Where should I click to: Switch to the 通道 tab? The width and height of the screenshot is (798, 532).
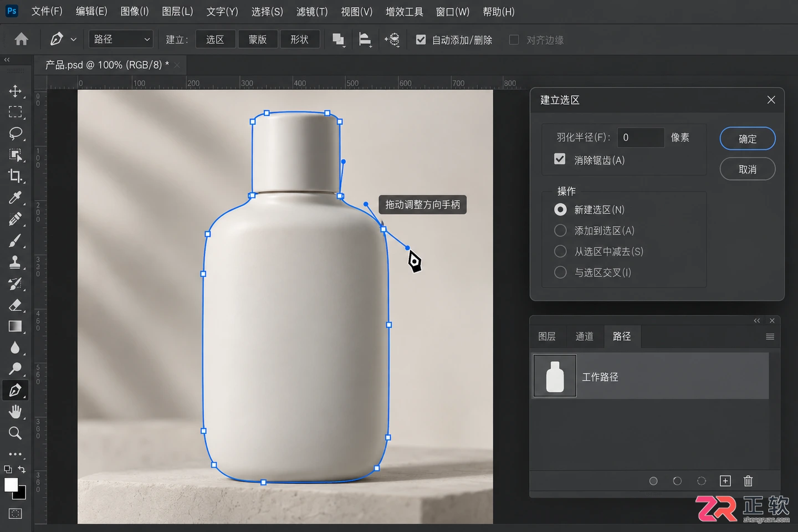tap(584, 336)
